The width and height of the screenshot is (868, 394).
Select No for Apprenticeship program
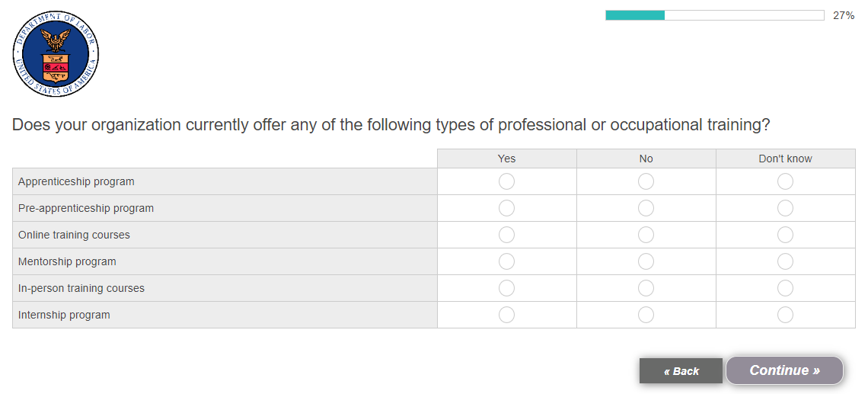coord(646,181)
